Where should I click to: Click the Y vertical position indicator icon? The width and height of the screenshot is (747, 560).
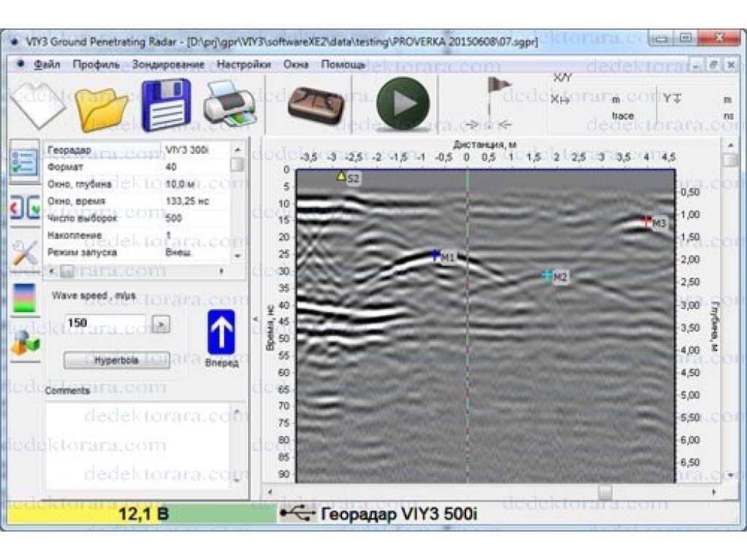pos(672,98)
